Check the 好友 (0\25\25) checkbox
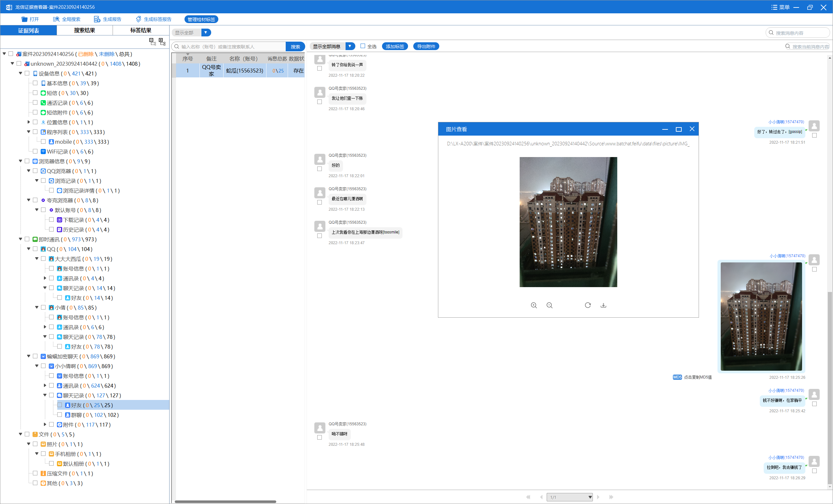 pyautogui.click(x=60, y=405)
